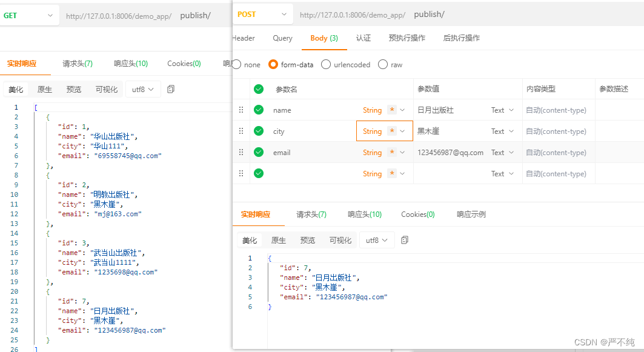This screenshot has width=644, height=352.
Task: Toggle required asterisk for name parameter
Action: coord(392,110)
